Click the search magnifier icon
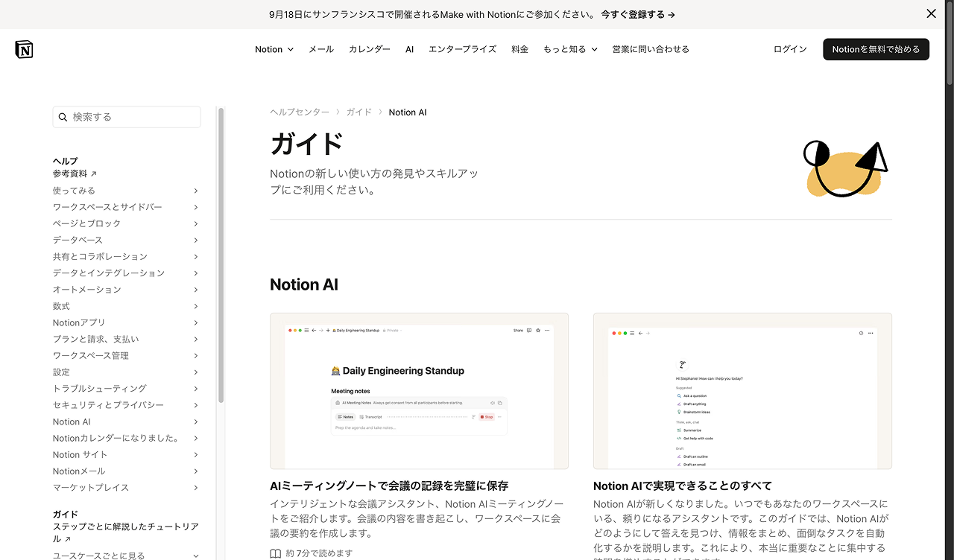Screen dimensions: 954x560 [63, 117]
